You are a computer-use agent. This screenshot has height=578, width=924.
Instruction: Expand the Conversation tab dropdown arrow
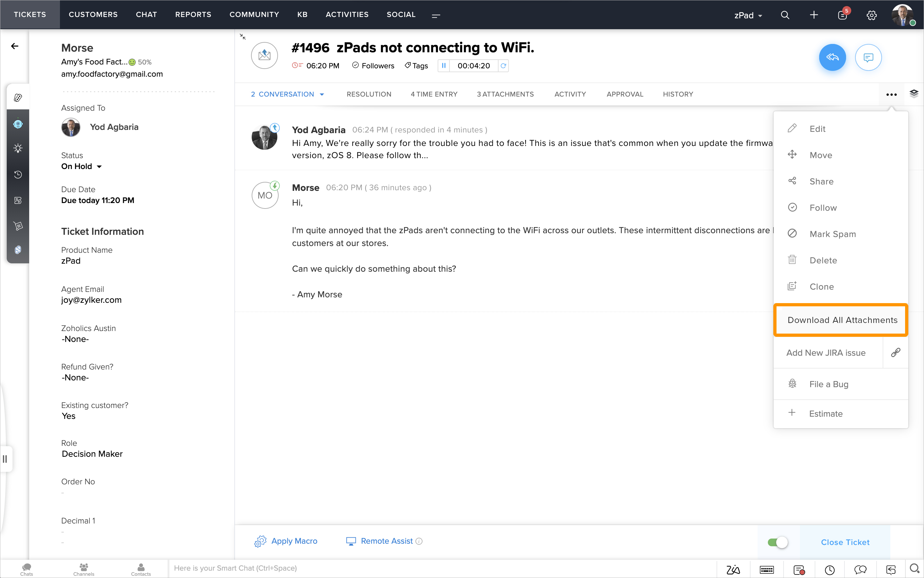pos(322,94)
